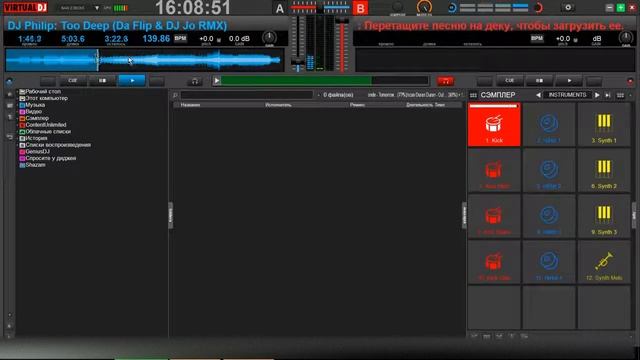Click the red circular recording icon in top bar
The image size is (640, 360).
(x=538, y=8)
